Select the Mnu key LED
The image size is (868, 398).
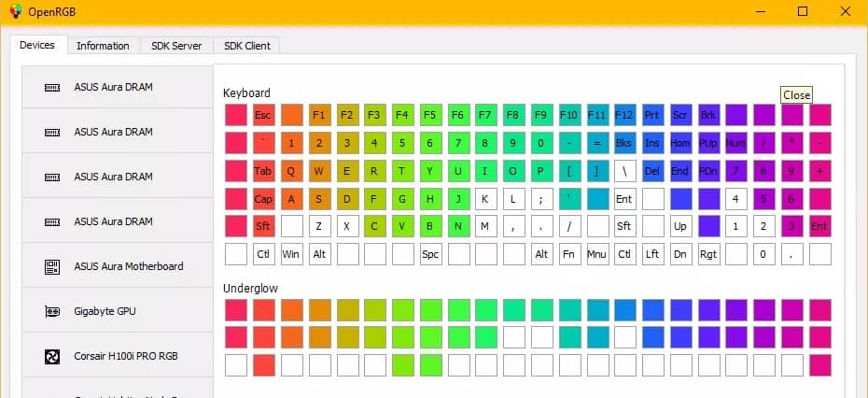click(597, 254)
